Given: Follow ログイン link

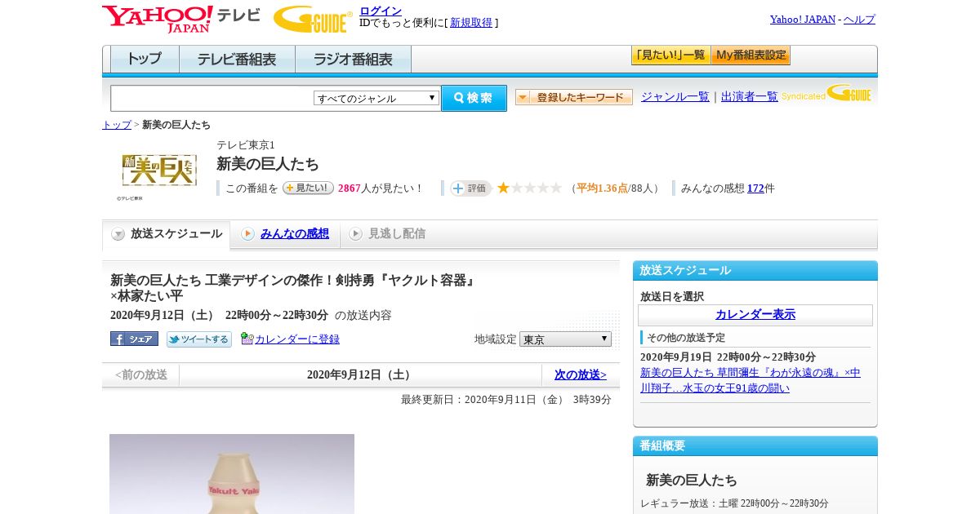Looking at the screenshot, I should point(381,11).
